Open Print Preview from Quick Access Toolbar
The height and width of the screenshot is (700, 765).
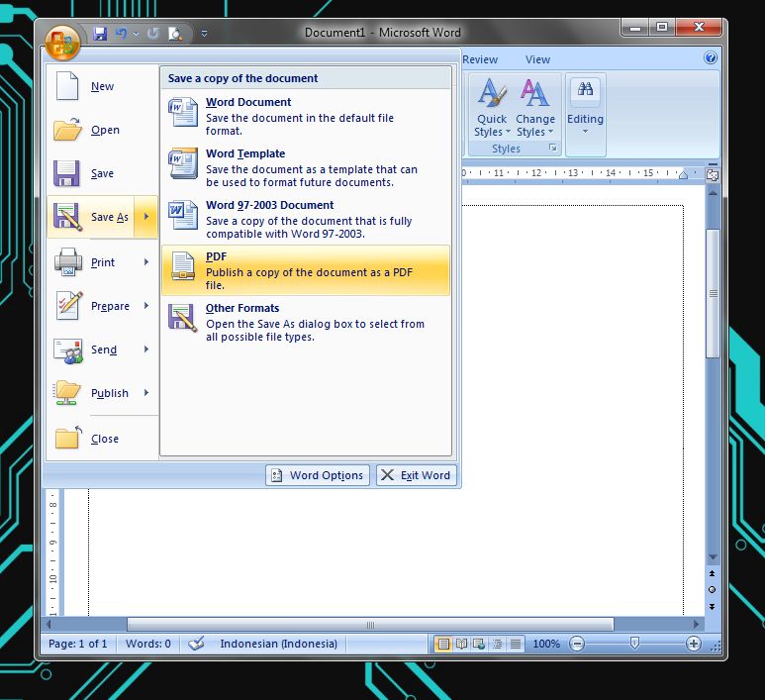coord(174,34)
